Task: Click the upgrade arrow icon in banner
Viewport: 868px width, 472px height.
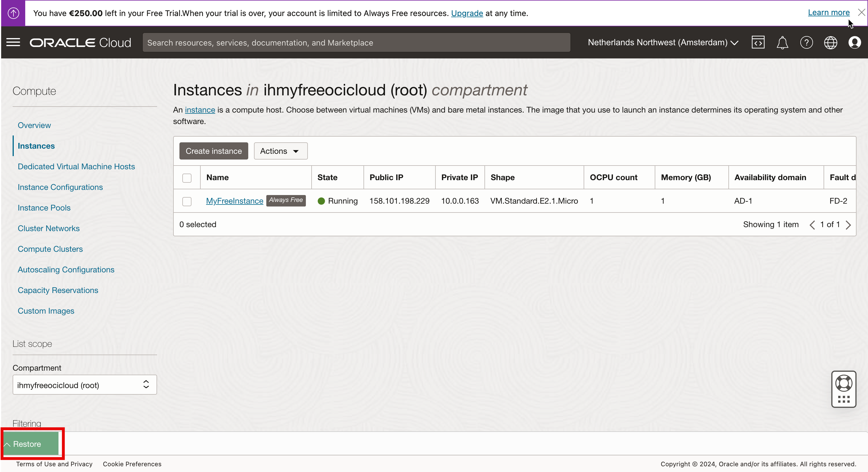Action: click(13, 13)
